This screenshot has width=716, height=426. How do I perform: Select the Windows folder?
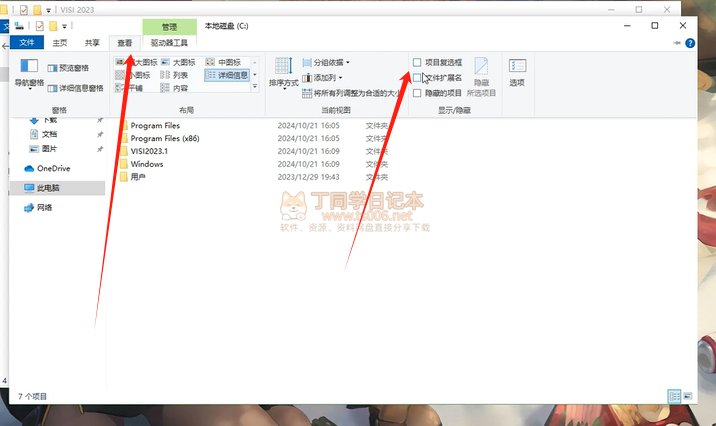147,164
